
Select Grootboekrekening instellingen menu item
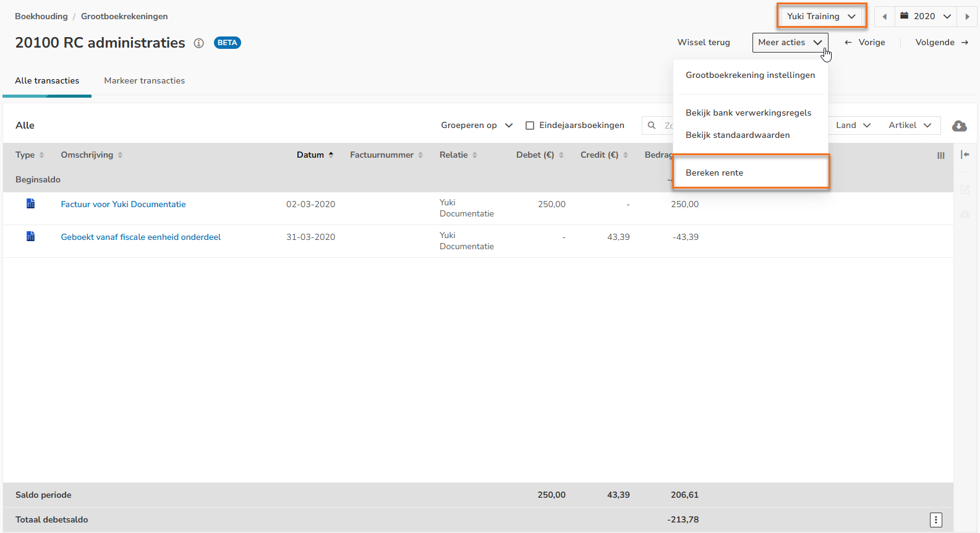coord(751,75)
